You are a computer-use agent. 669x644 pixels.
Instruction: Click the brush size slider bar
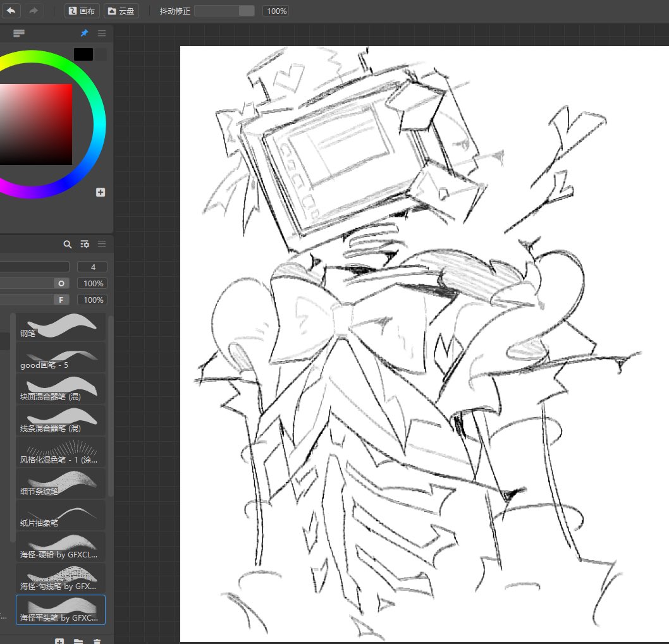tap(34, 267)
